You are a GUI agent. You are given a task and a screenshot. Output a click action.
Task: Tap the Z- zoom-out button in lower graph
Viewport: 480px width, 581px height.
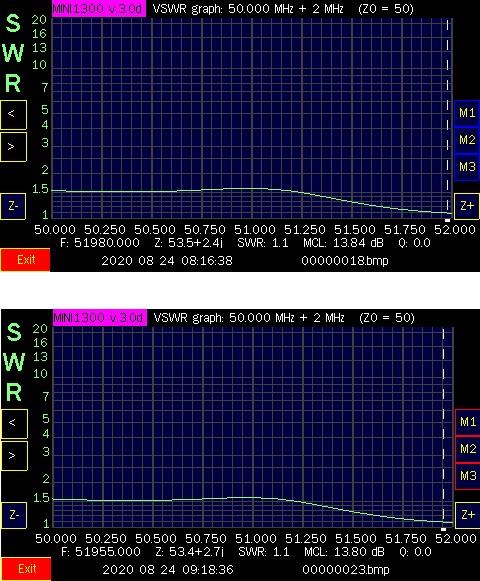tap(14, 515)
